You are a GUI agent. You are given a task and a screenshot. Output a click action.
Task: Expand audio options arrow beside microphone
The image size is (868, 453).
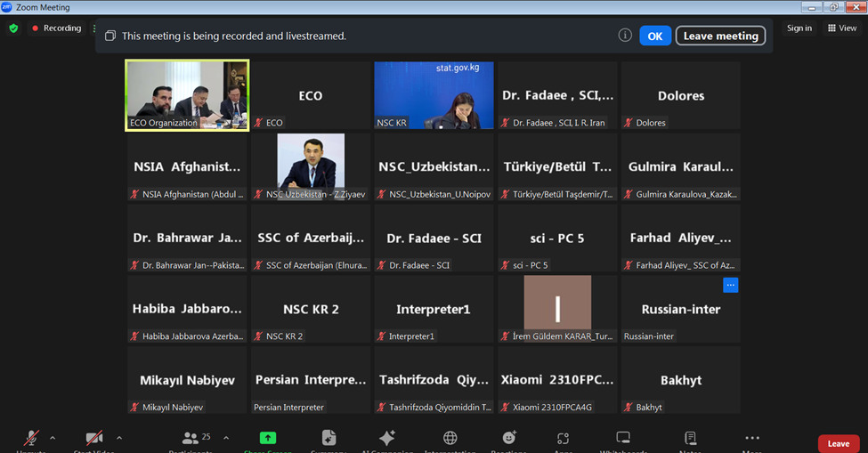53,438
